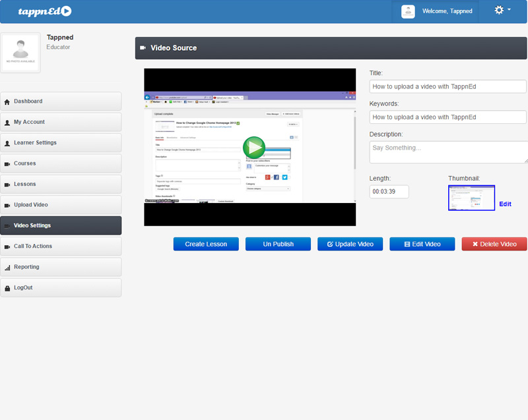Select Upload Video in sidebar
This screenshot has height=420, width=528.
61,205
